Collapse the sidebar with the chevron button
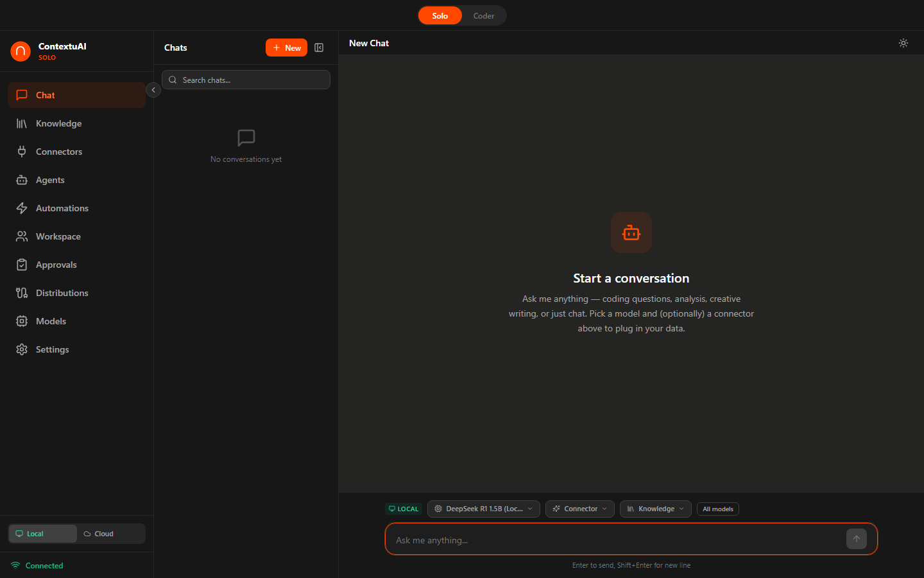 [x=153, y=90]
